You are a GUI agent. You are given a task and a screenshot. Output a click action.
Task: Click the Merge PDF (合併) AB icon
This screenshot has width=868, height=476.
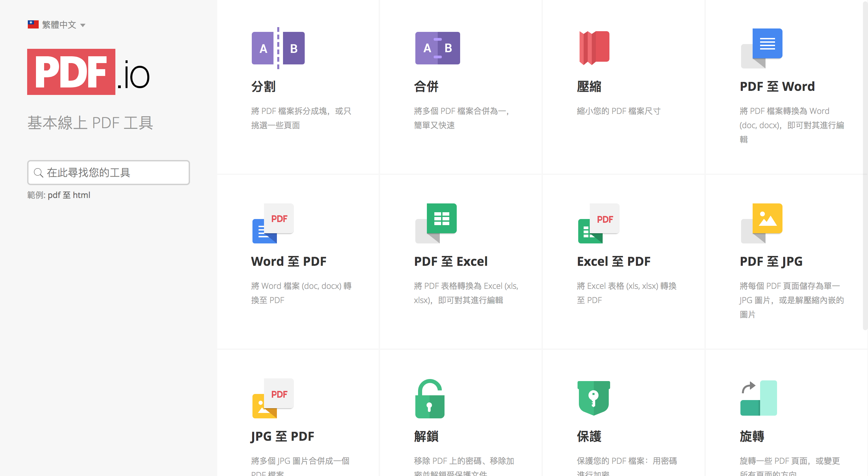(437, 48)
